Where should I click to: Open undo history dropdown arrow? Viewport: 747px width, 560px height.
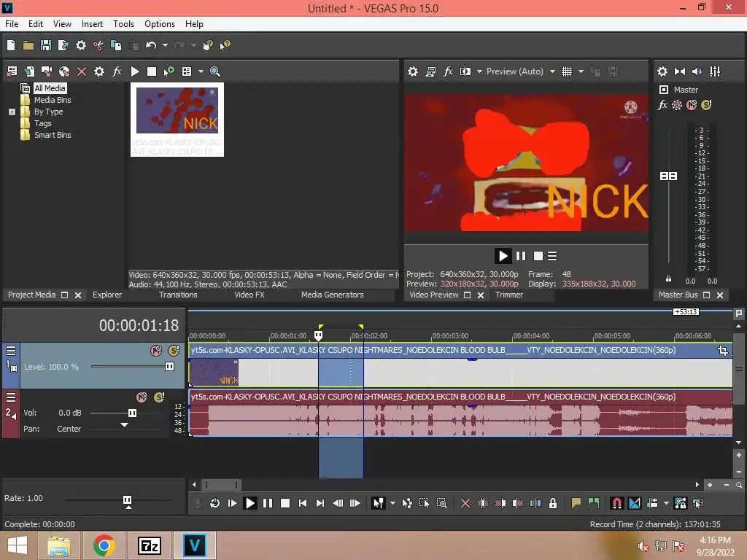coord(166,45)
